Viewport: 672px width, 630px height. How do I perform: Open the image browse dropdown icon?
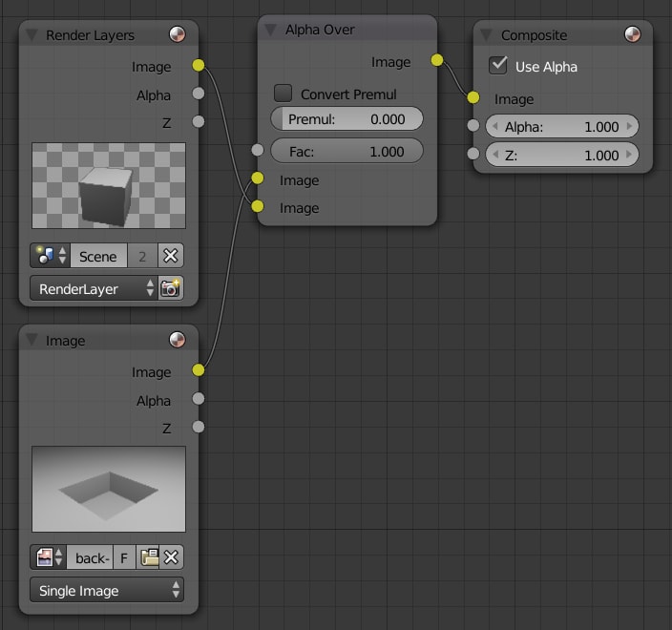coord(48,557)
